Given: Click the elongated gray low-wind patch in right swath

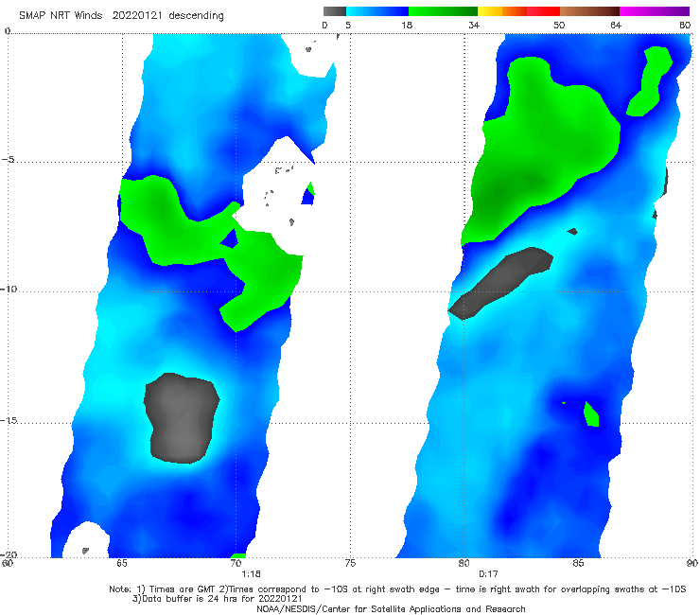Looking at the screenshot, I should [x=500, y=283].
